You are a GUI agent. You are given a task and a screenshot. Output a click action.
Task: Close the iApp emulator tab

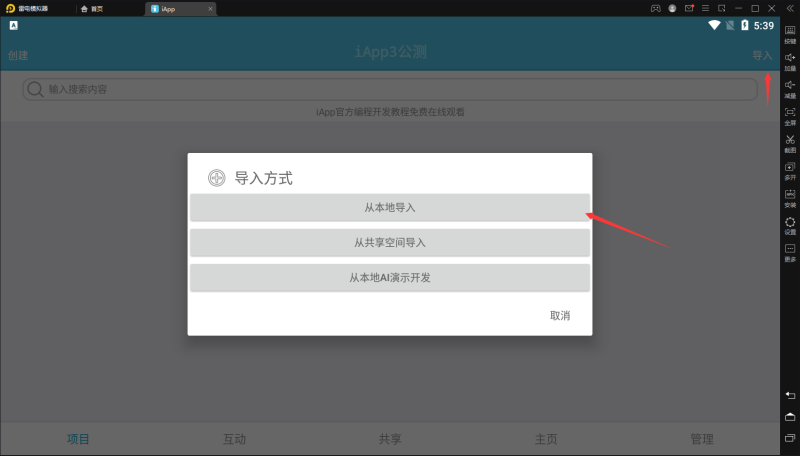click(x=210, y=9)
